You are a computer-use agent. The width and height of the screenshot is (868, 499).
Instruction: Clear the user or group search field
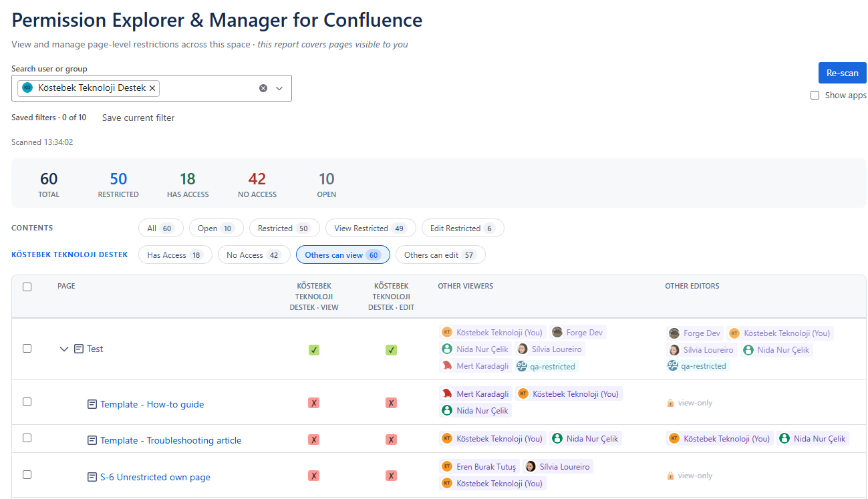[263, 88]
